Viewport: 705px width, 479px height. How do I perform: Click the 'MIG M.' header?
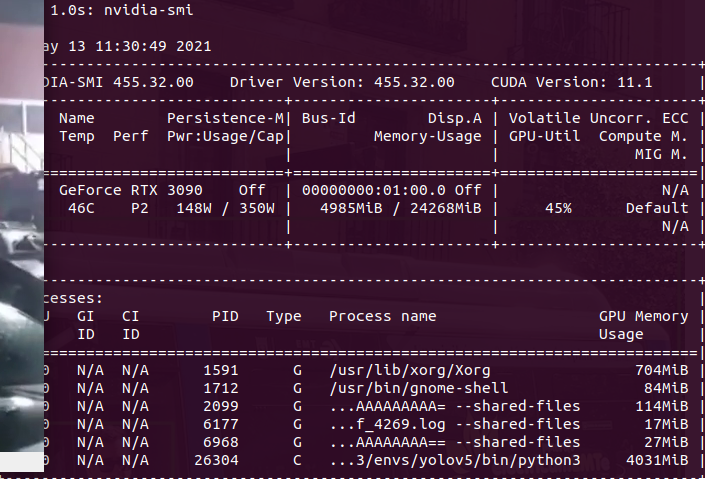661,154
